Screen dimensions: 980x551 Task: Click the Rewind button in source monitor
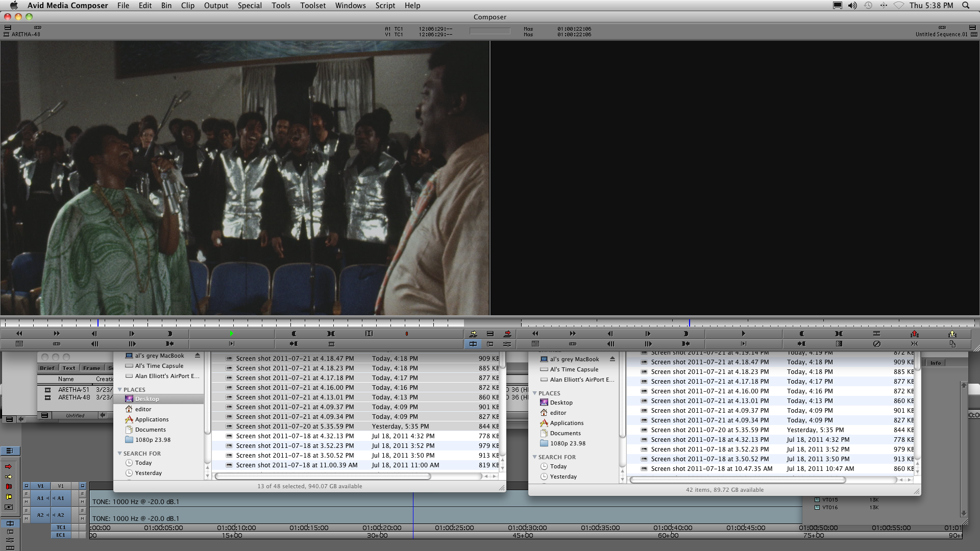click(19, 334)
